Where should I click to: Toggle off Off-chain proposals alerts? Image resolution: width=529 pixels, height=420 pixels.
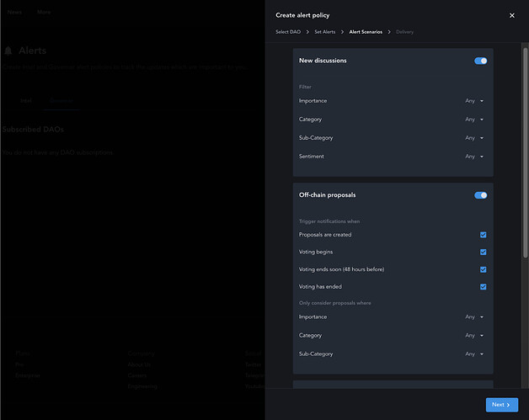click(x=481, y=195)
